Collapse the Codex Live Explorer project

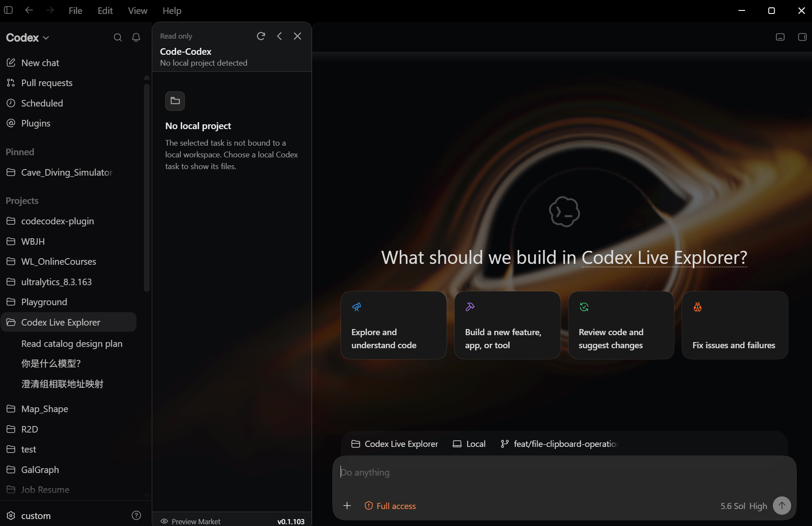click(x=69, y=322)
